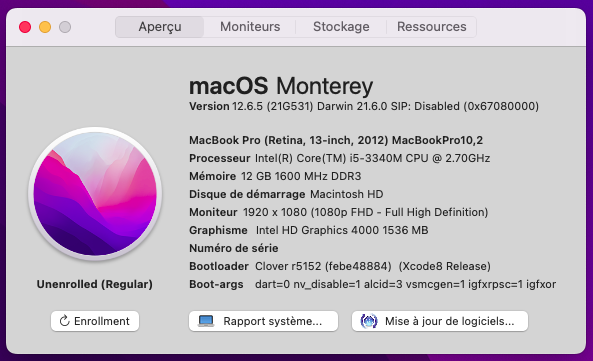
Task: Open Rapport système button
Action: (263, 321)
